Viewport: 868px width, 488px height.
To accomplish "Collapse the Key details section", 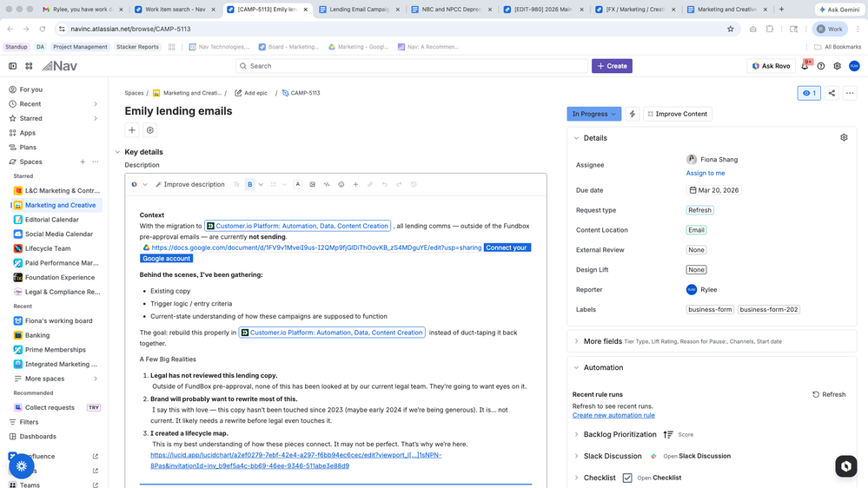I will 117,152.
